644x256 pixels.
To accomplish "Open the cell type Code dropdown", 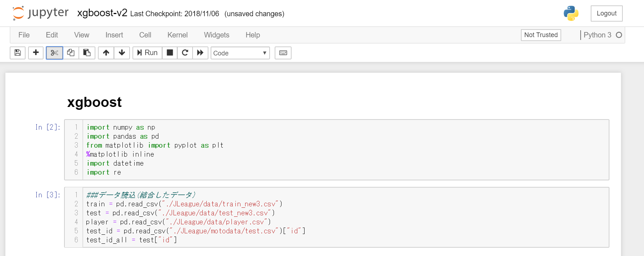I will 240,53.
